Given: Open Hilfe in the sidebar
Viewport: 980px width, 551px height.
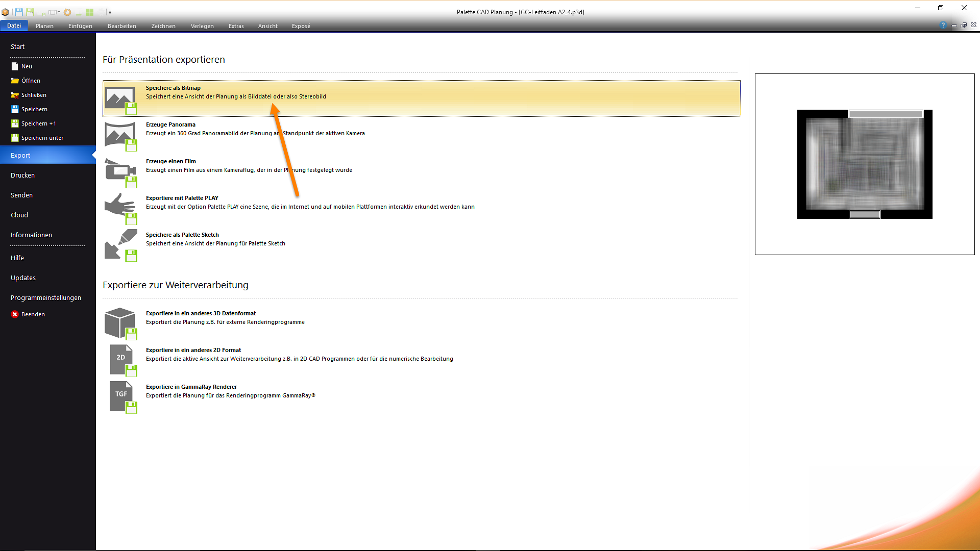Looking at the screenshot, I should coord(17,258).
